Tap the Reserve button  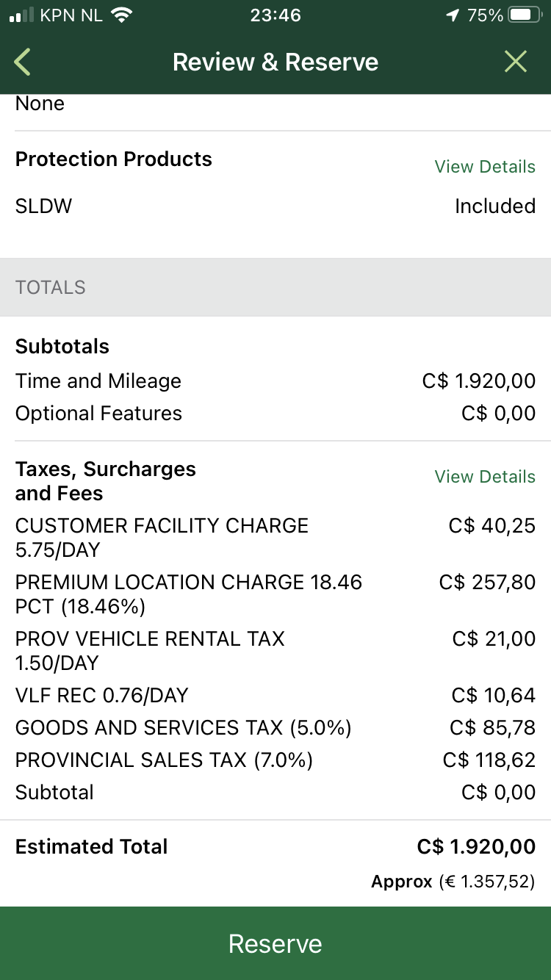click(x=275, y=943)
